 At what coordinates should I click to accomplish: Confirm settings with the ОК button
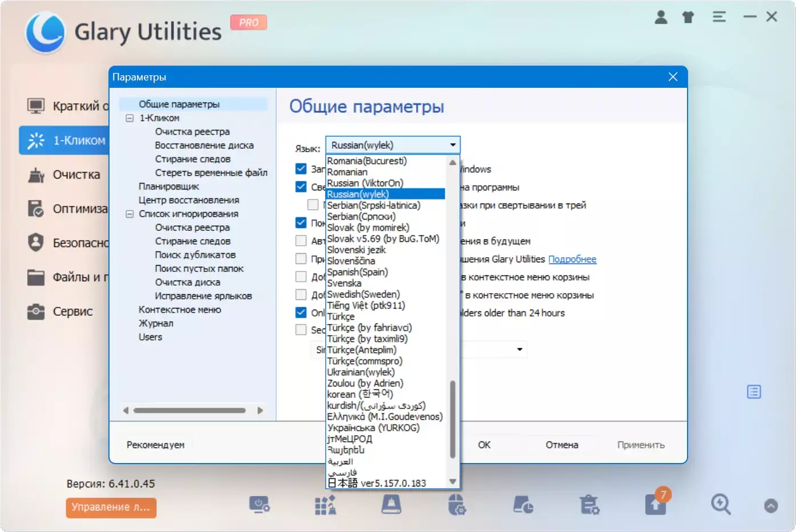(x=484, y=445)
